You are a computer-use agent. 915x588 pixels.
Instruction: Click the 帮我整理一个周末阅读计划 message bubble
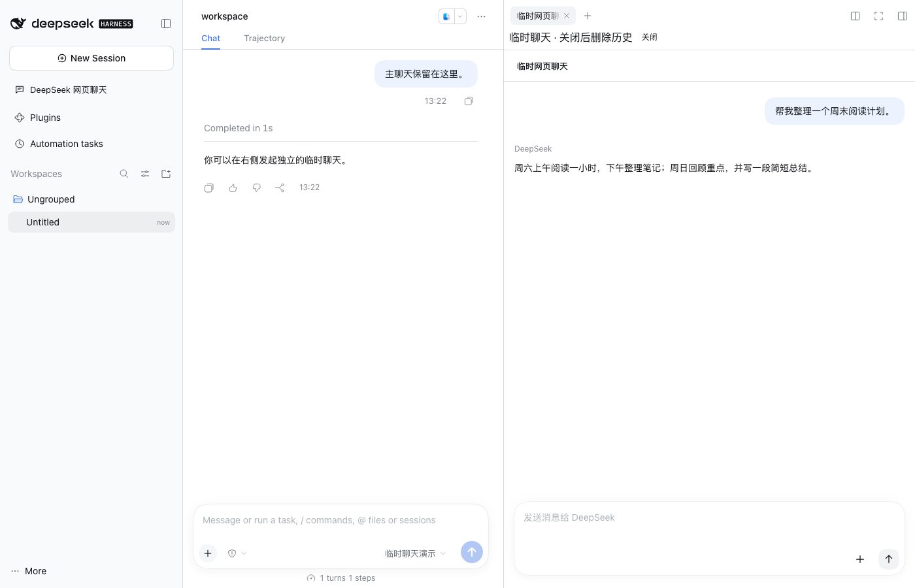[835, 111]
